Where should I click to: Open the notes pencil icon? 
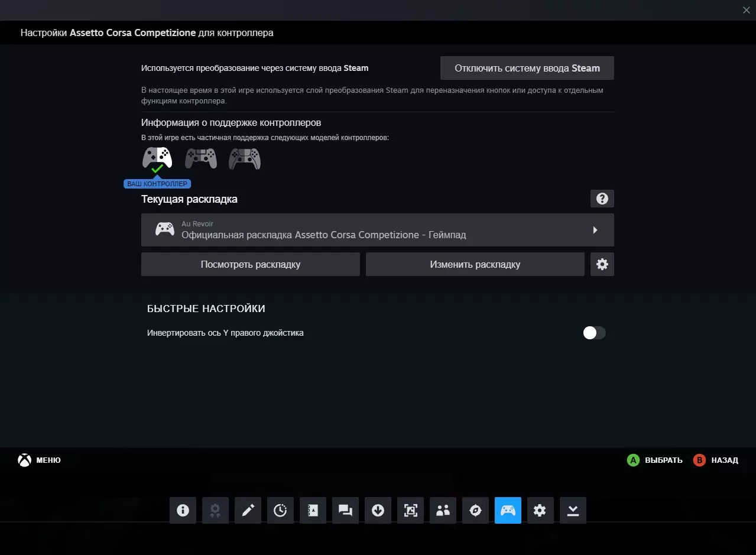[x=248, y=510]
